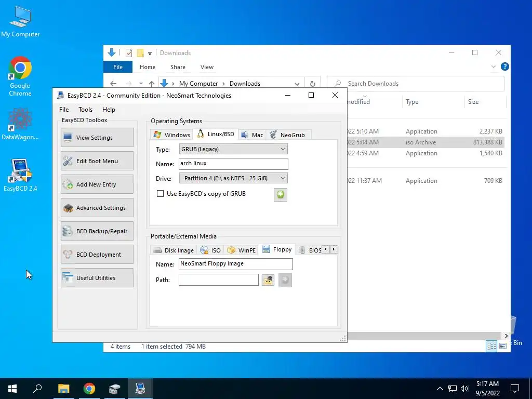Expand the Explorer ribbon chevron
Image resolution: width=532 pixels, height=399 pixels.
(494, 67)
